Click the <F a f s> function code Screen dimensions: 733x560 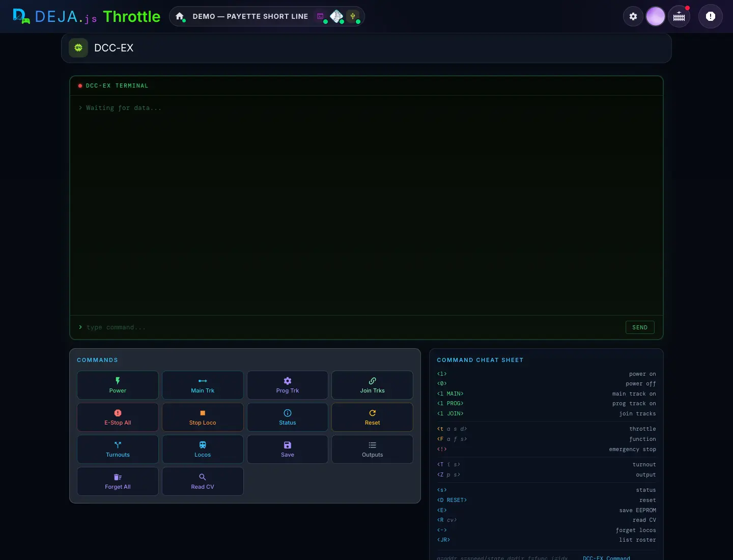452,439
